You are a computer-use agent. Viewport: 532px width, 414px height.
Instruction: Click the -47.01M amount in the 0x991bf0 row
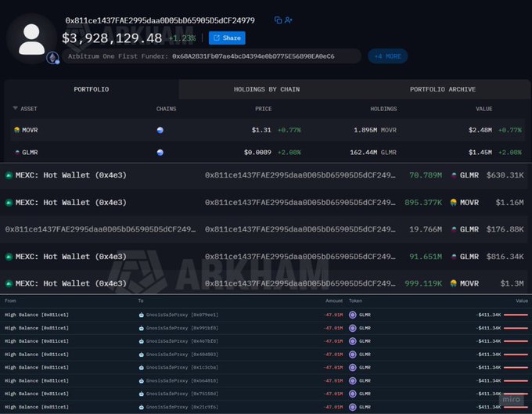tap(333, 328)
